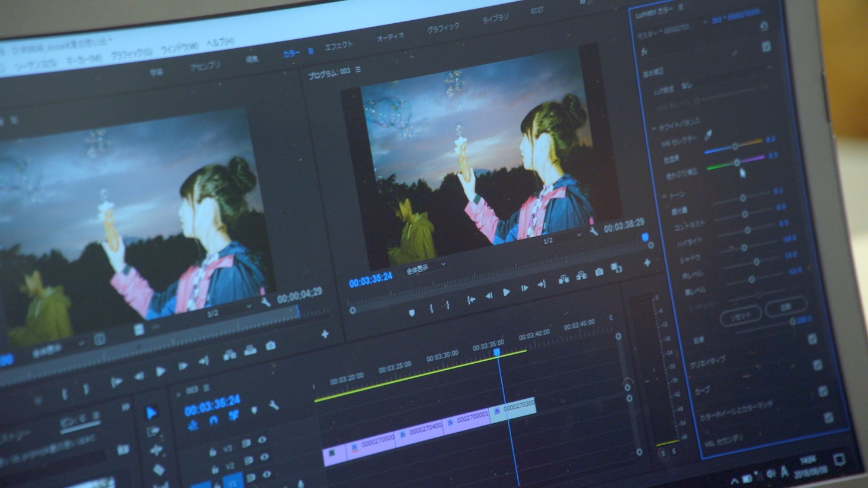Click the Export Frame camera icon in Program monitor

click(x=599, y=272)
